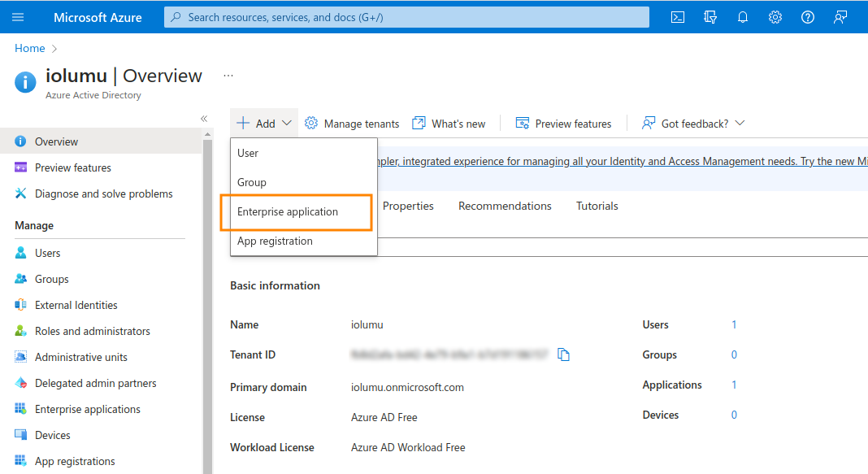Switch to the Recommendations tab

pyautogui.click(x=505, y=206)
